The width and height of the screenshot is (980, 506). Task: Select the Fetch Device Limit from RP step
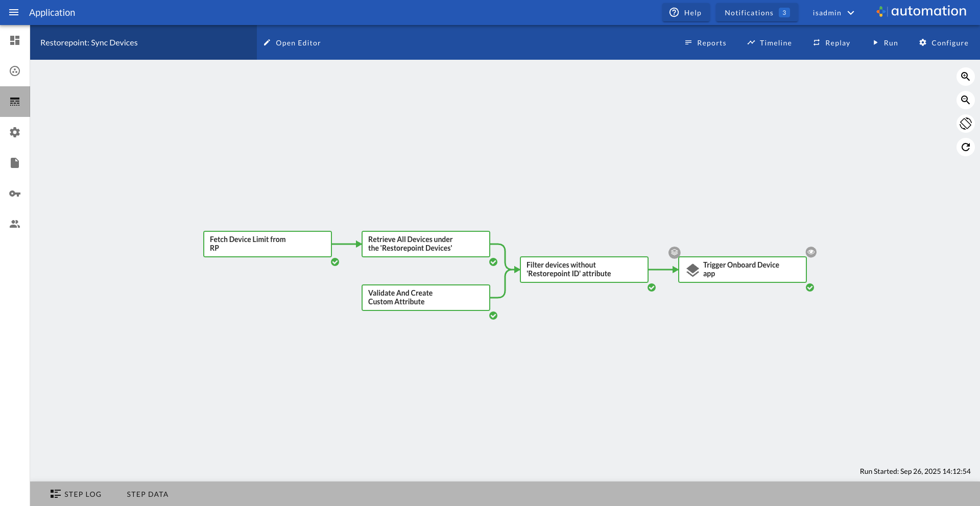click(267, 244)
